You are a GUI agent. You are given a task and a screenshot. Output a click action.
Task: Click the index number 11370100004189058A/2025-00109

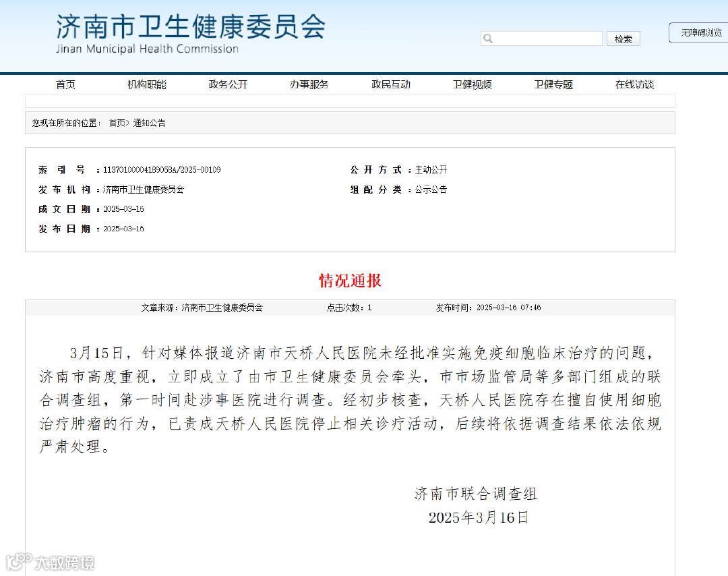pos(162,170)
